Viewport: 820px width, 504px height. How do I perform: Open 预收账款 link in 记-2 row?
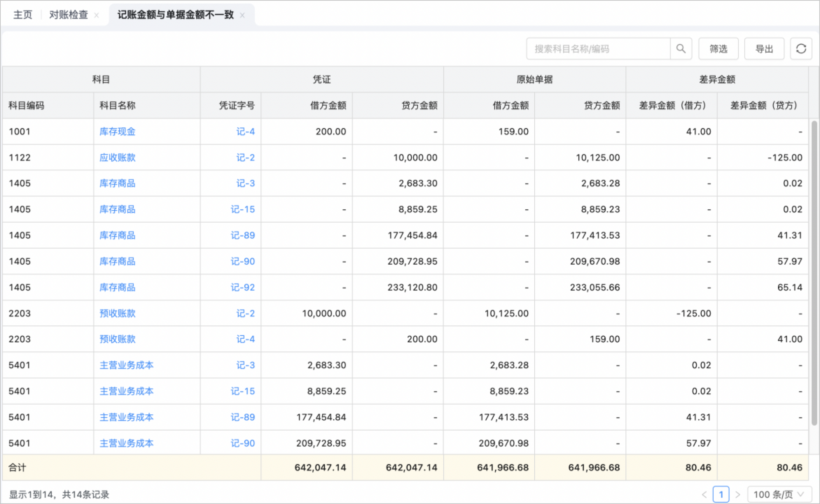[x=117, y=313]
